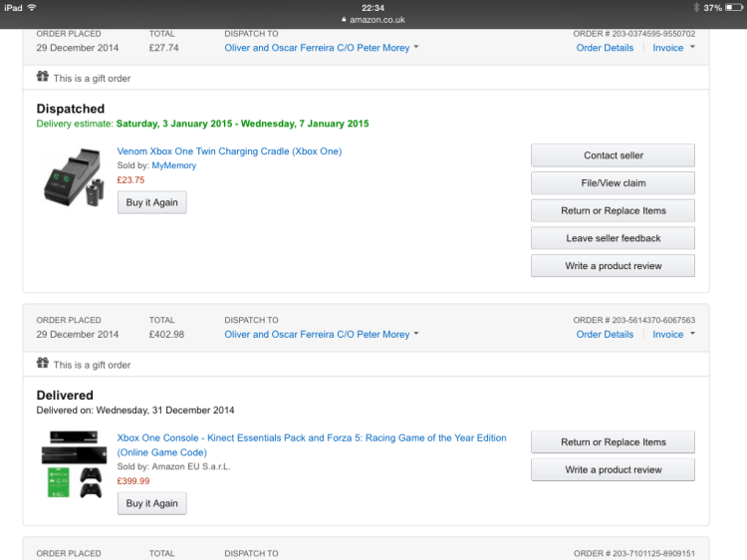Open the MyMemory seller link

click(x=173, y=165)
